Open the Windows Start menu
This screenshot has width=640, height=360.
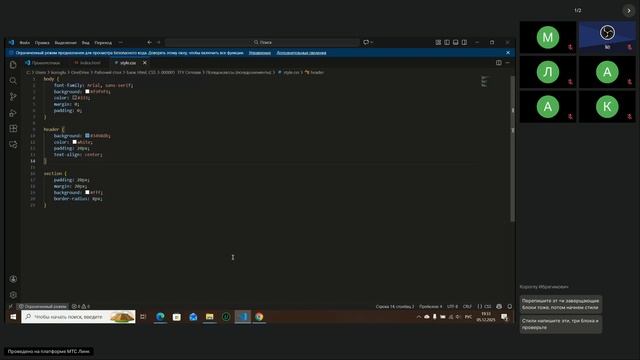[x=13, y=317]
